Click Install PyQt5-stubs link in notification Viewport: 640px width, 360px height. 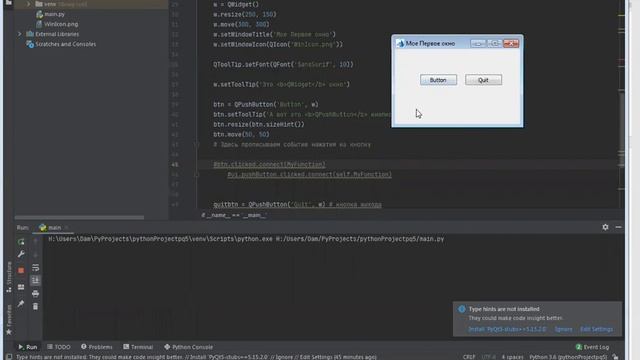coord(507,329)
